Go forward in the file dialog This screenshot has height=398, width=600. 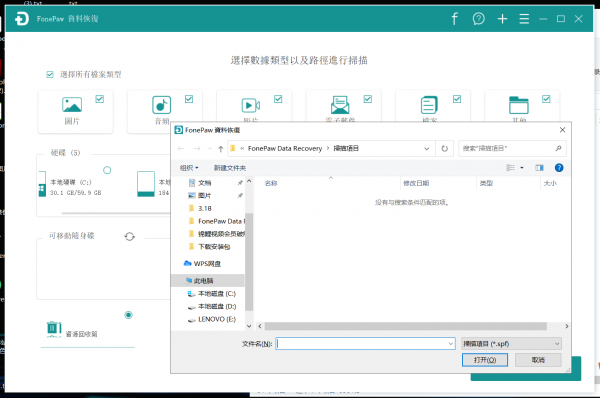[197, 148]
